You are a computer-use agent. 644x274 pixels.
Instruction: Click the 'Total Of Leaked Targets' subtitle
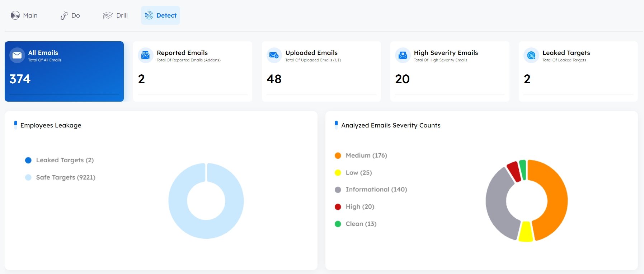564,60
